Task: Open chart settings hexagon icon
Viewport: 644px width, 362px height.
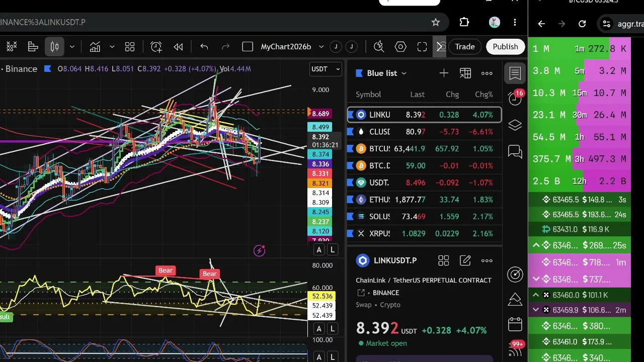Action: 400,47
